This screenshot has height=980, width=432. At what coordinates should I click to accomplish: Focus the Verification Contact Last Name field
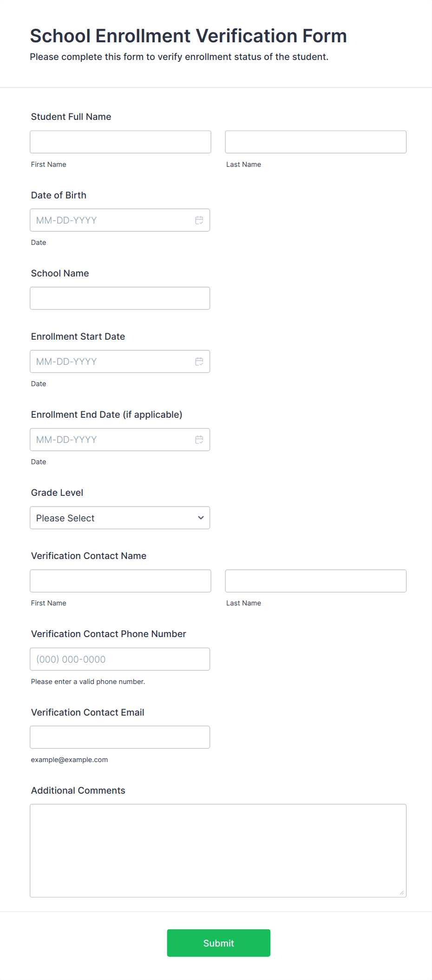(x=316, y=581)
